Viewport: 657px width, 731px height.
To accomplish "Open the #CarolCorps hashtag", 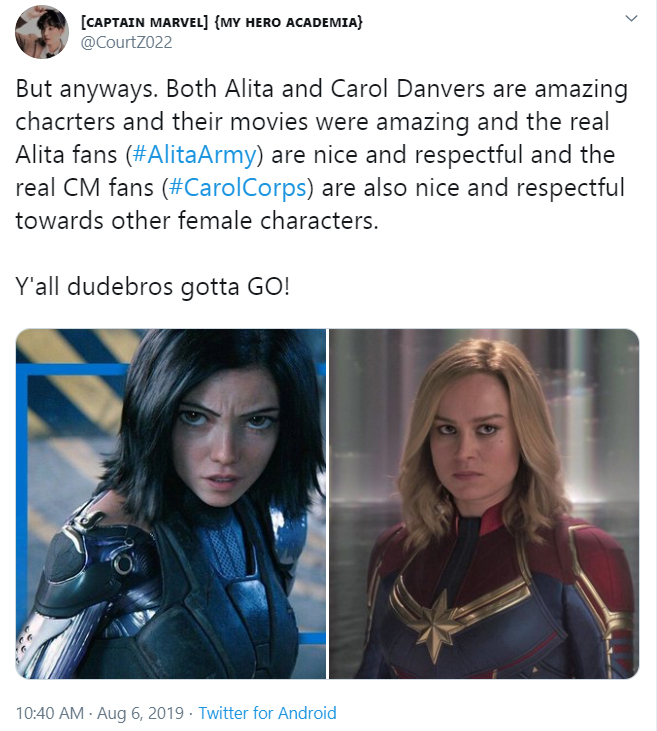I will coord(237,187).
